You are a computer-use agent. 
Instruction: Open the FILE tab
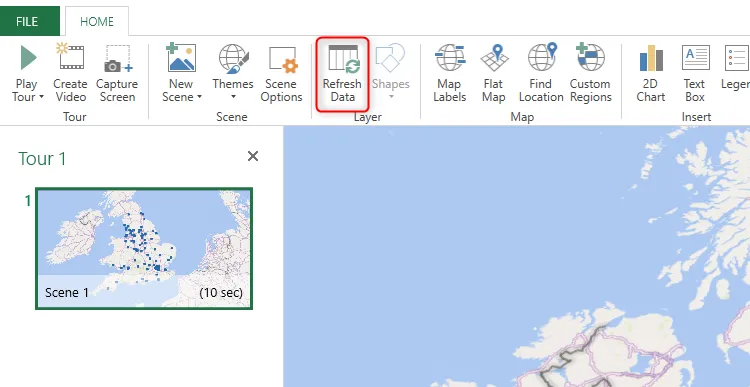[30, 22]
